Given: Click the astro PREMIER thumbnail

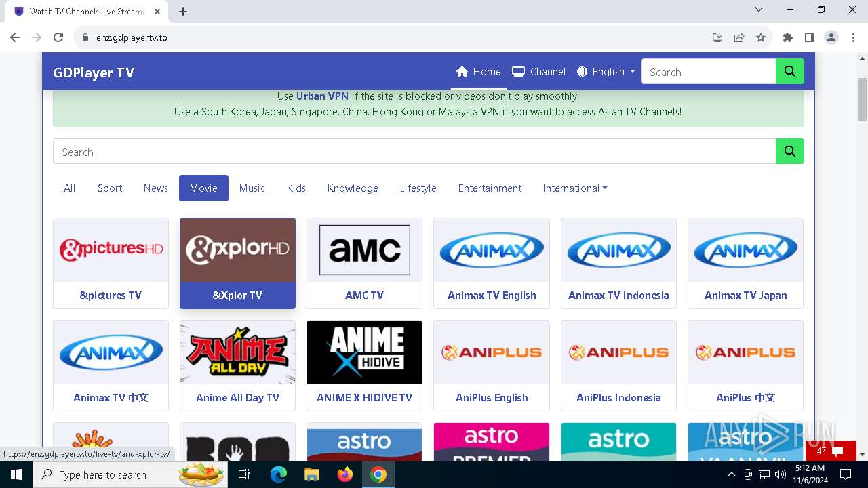Looking at the screenshot, I should coord(492,442).
